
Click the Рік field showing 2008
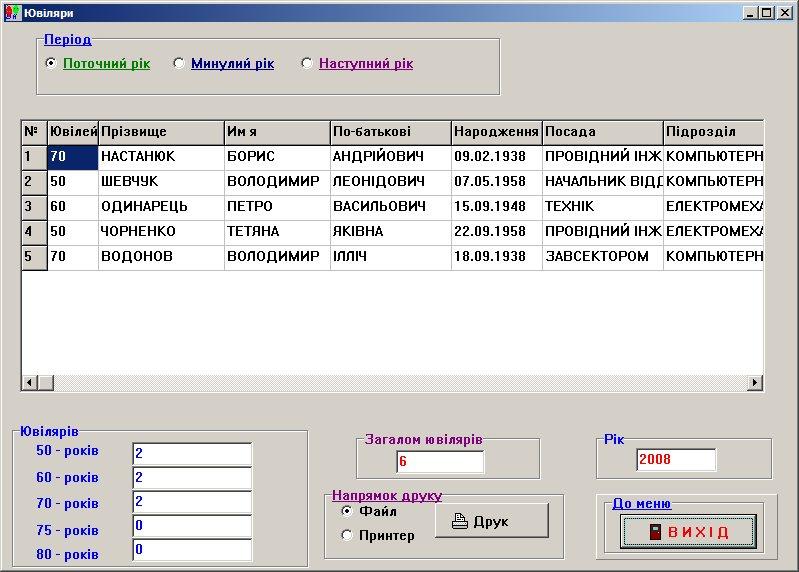tap(676, 459)
